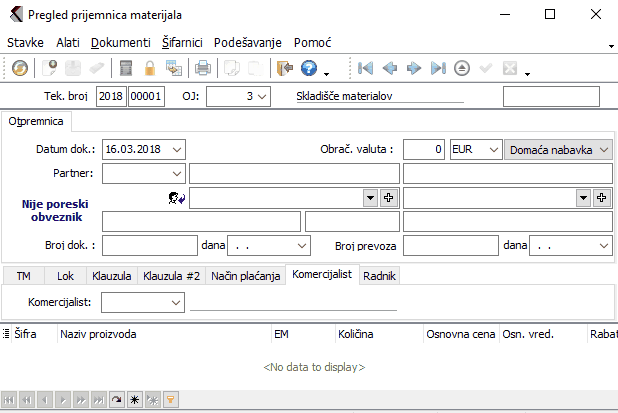The height and width of the screenshot is (413, 618).
Task: Switch to the Način plaćanja tab
Action: point(246,275)
